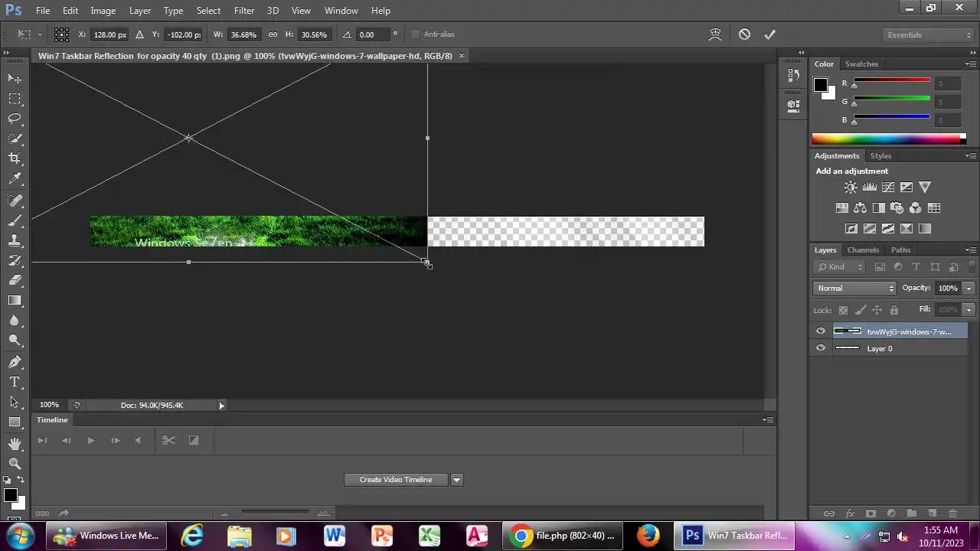The image size is (980, 551).
Task: Toggle lock all padlock
Action: pos(893,310)
